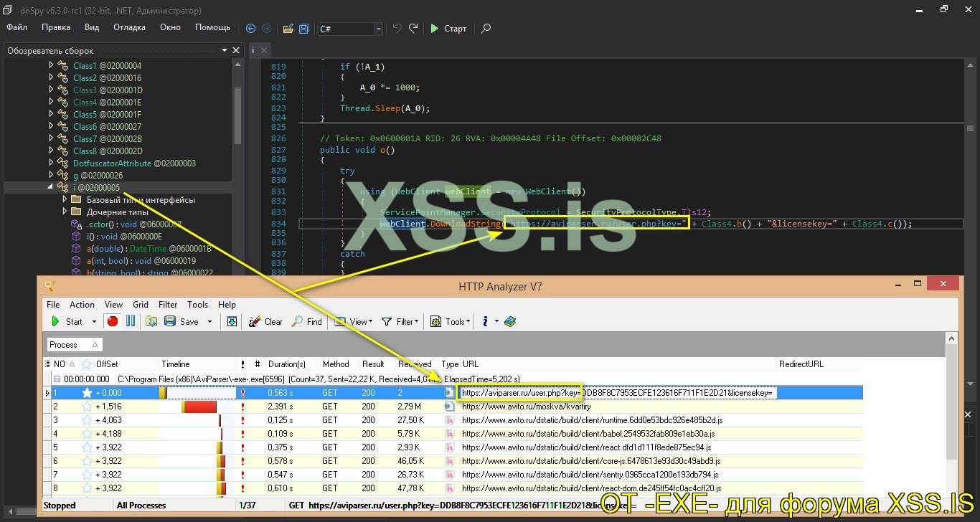This screenshot has width=980, height=522.
Task: Select the a(double) : DateTime method
Action: (x=149, y=248)
